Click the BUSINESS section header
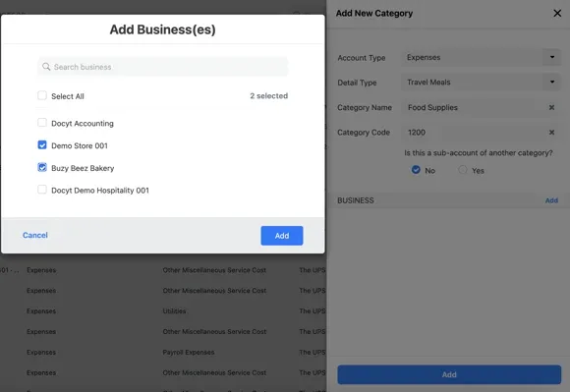570x392 pixels. tap(356, 200)
